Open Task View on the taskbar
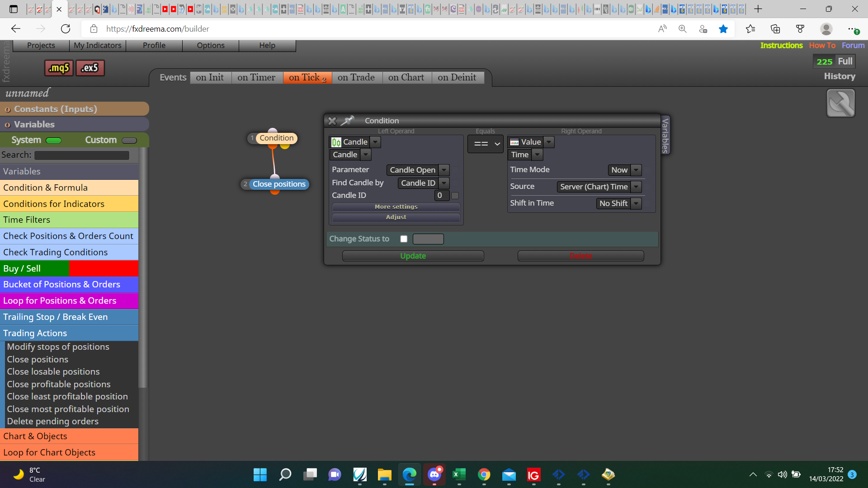Screen dimensions: 868x488 [x=310, y=474]
